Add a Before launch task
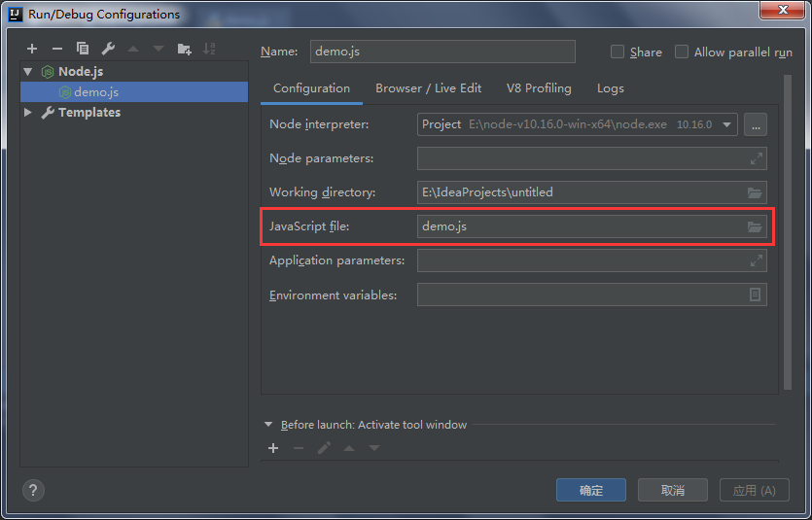 pyautogui.click(x=273, y=448)
